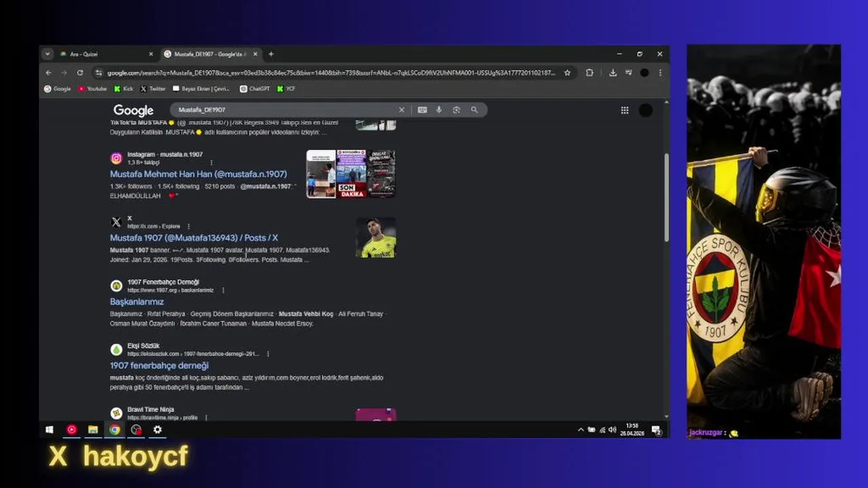Screen dimensions: 868x488
Task: Open the volume control in system tray
Action: pos(612,430)
